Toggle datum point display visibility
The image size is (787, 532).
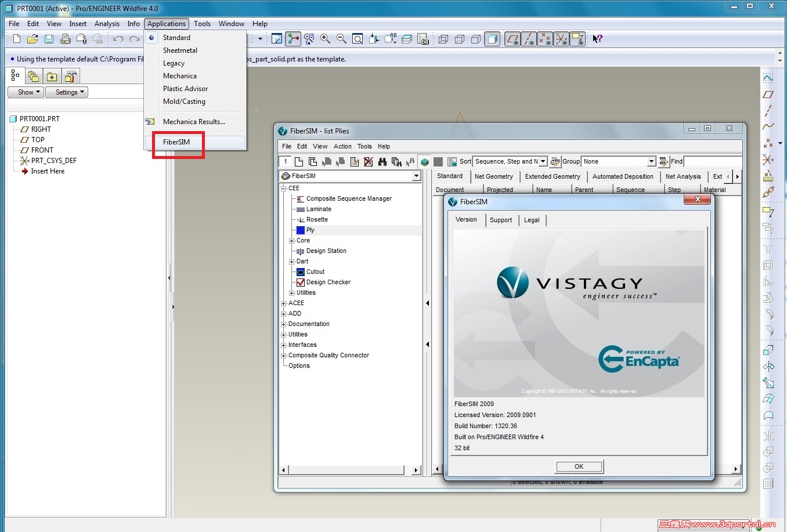pos(544,39)
